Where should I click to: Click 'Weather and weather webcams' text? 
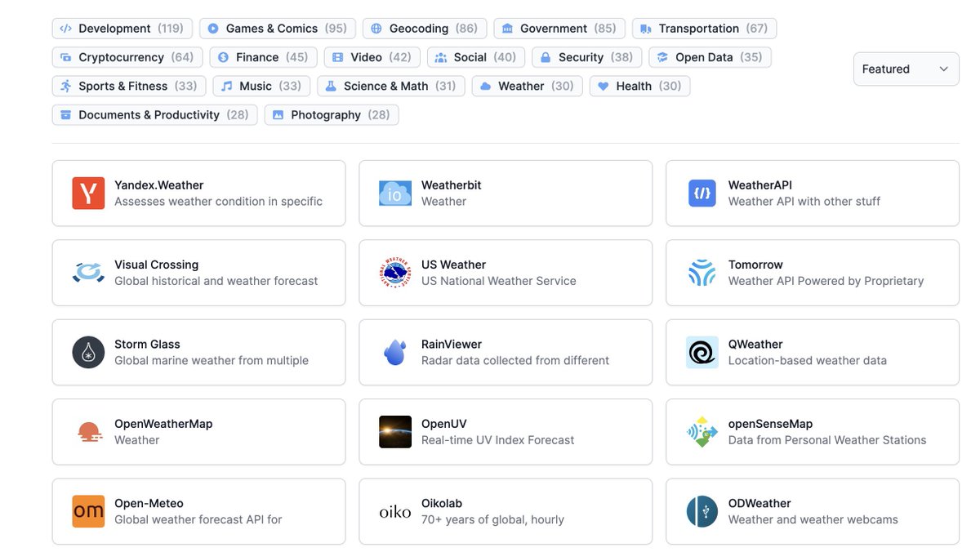click(x=813, y=519)
